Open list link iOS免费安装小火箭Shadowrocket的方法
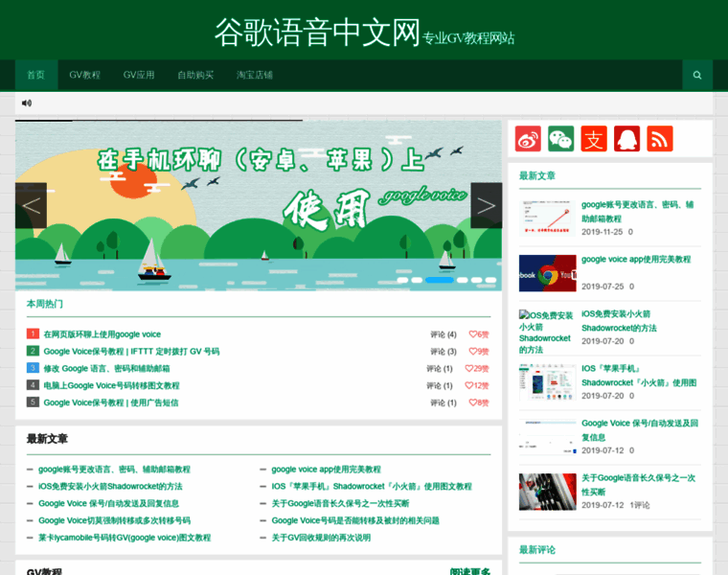Screen dimensions: 728x575 [110, 487]
